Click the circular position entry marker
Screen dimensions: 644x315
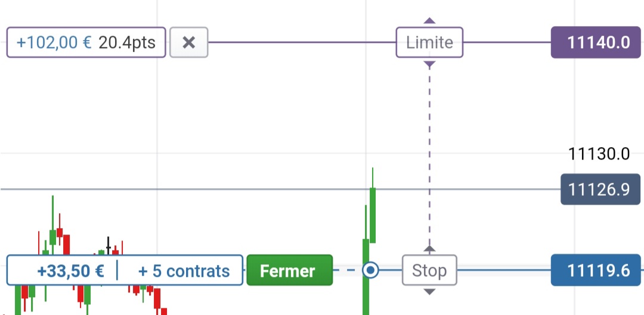[371, 271]
